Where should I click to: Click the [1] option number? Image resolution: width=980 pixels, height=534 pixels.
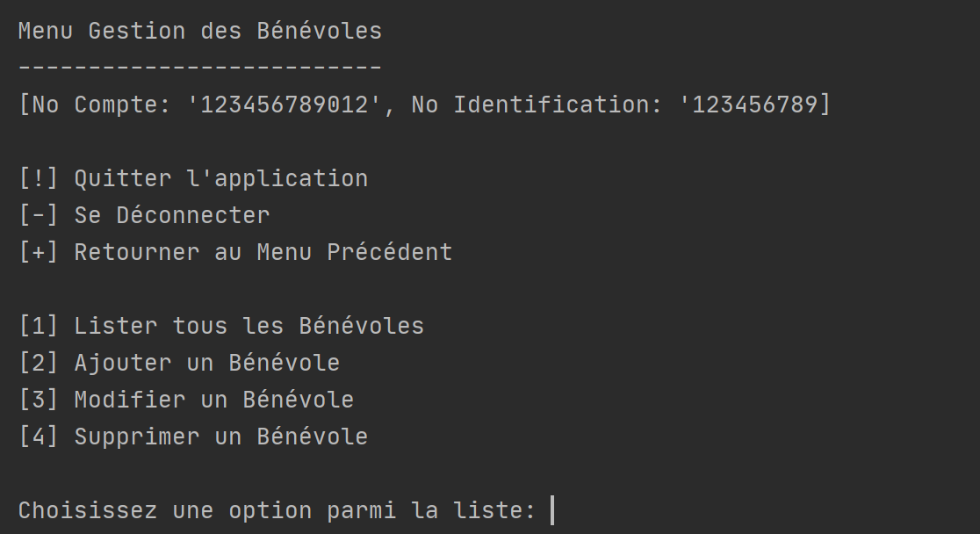(x=39, y=326)
